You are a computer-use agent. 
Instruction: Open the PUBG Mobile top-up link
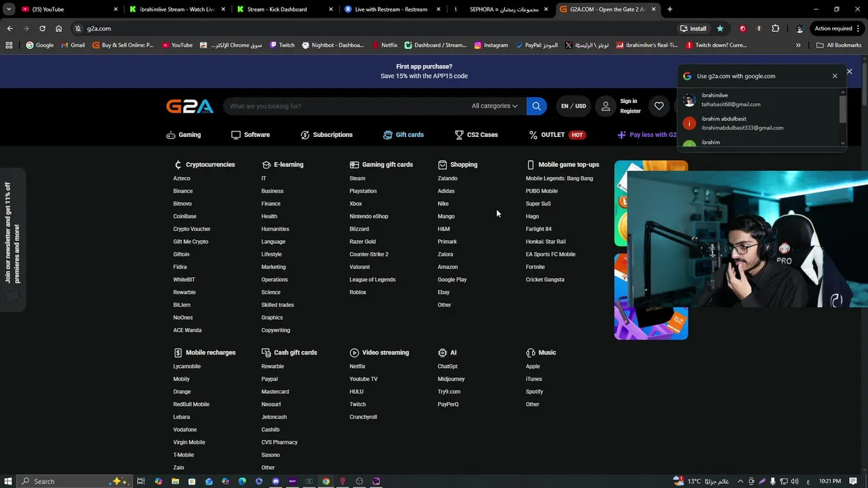coord(542,191)
